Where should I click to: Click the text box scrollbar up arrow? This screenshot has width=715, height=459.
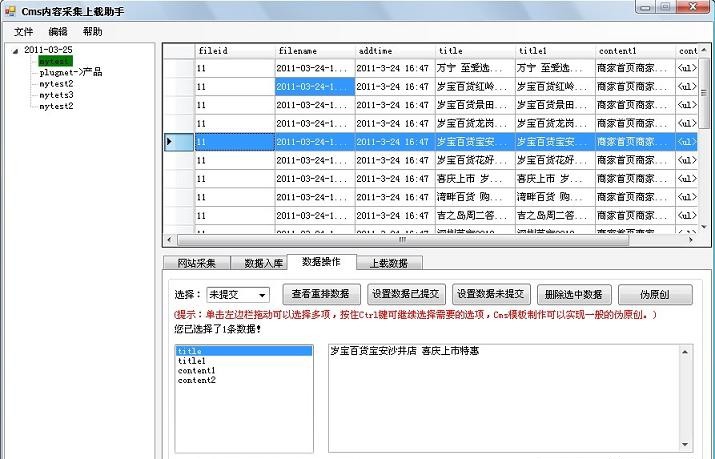(x=684, y=352)
